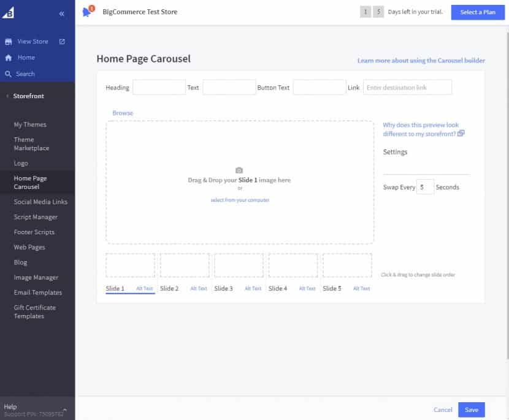The image size is (509, 420).
Task: Open the notifications megaphone icon
Action: pyautogui.click(x=86, y=11)
